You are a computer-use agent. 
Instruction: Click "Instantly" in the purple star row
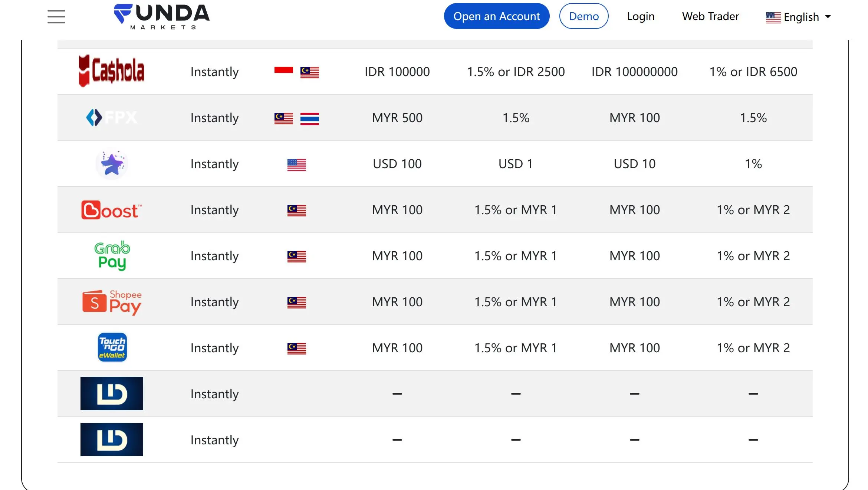[x=214, y=164]
